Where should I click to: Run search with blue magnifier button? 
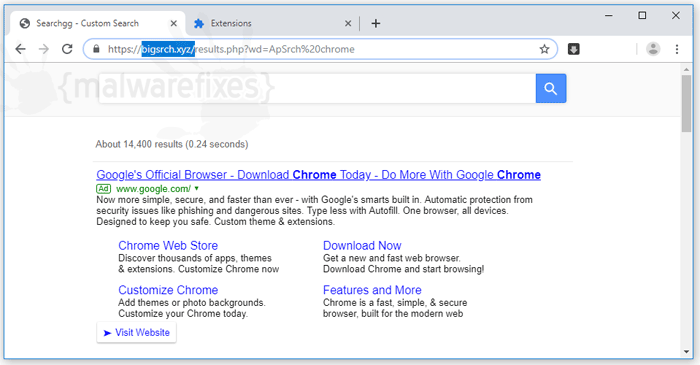551,88
